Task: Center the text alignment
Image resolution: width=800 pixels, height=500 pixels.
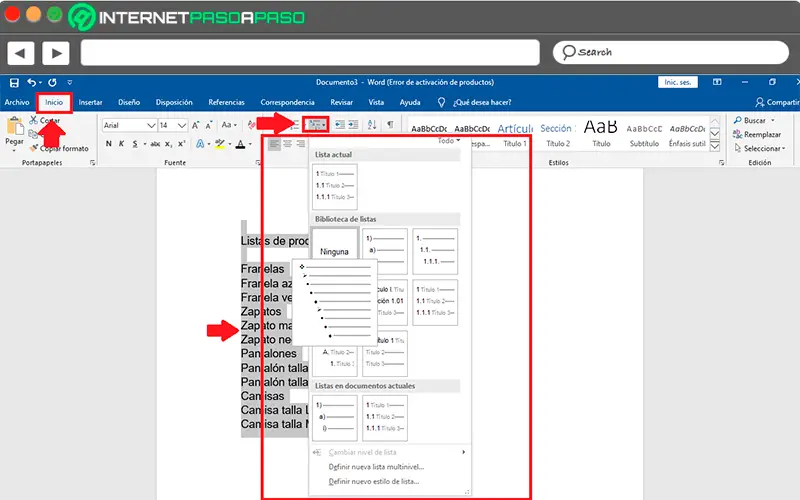Action: coord(287,144)
